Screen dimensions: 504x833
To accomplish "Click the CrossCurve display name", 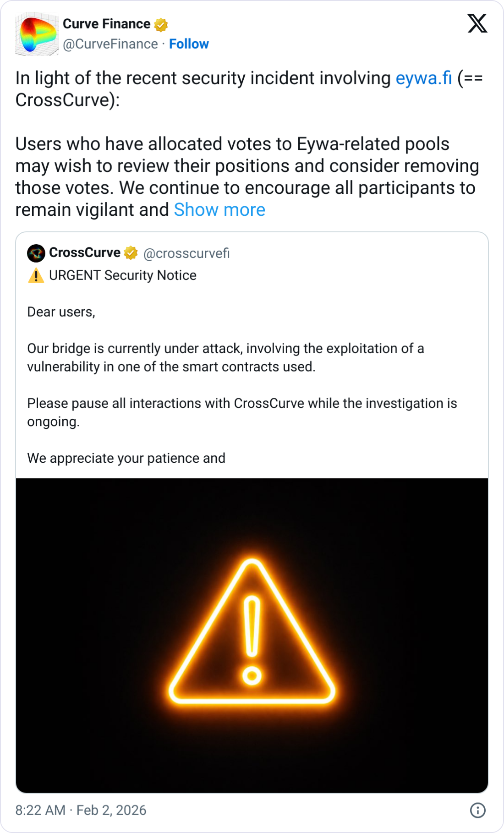I will 85,252.
